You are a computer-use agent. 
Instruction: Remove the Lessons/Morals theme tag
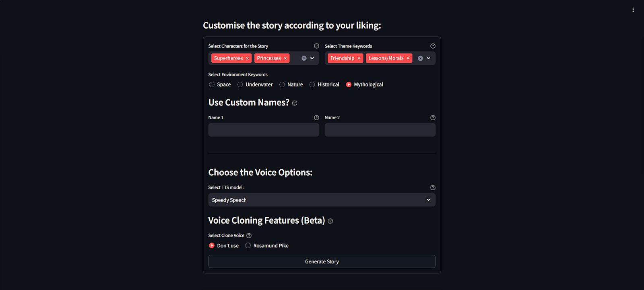(408, 58)
